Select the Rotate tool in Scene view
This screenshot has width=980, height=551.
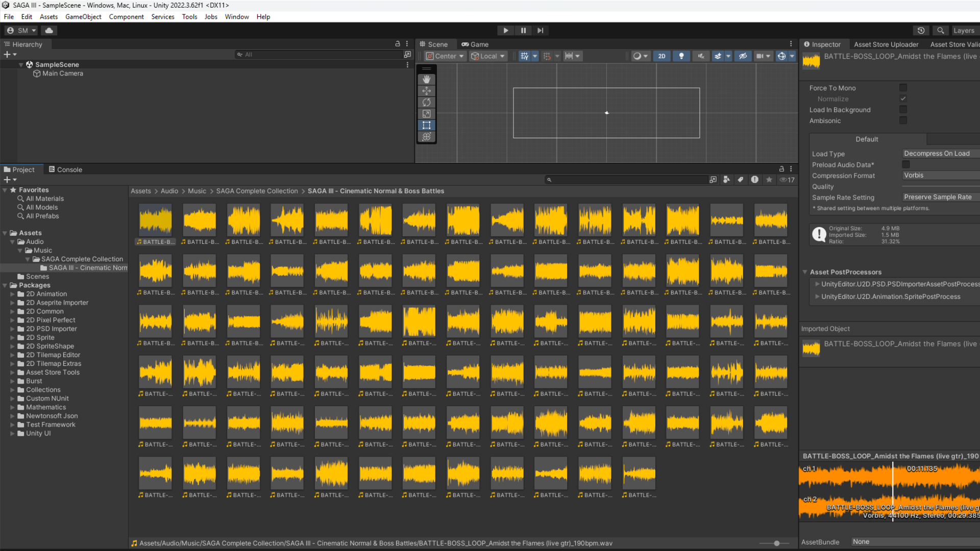coord(426,103)
